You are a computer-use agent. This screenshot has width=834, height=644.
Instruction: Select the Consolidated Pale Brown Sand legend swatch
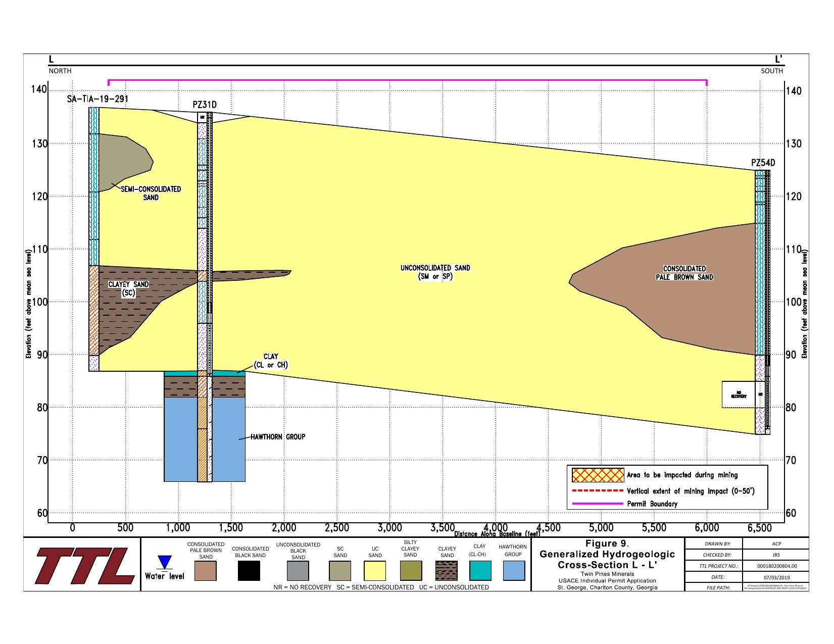[205, 571]
